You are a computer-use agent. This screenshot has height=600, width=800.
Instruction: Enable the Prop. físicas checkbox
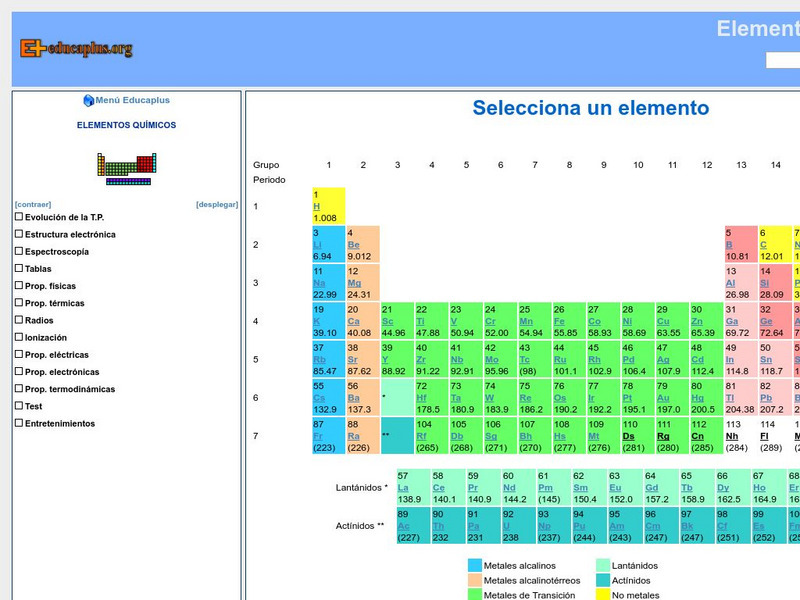pyautogui.click(x=18, y=286)
